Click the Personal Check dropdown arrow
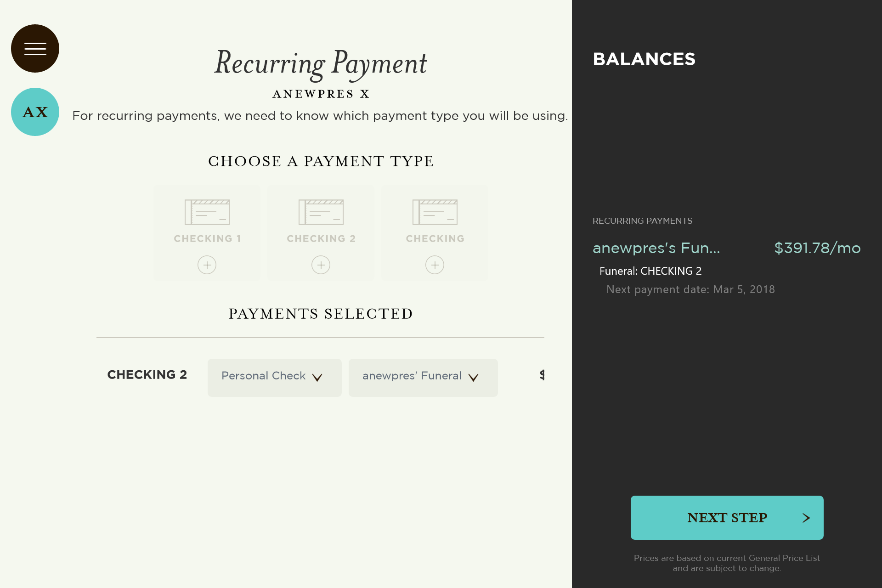Viewport: 882px width, 588px height. 317,378
